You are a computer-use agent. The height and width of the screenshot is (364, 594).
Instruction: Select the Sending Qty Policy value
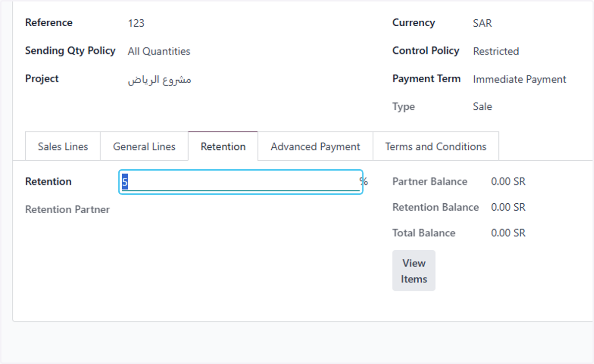click(159, 51)
